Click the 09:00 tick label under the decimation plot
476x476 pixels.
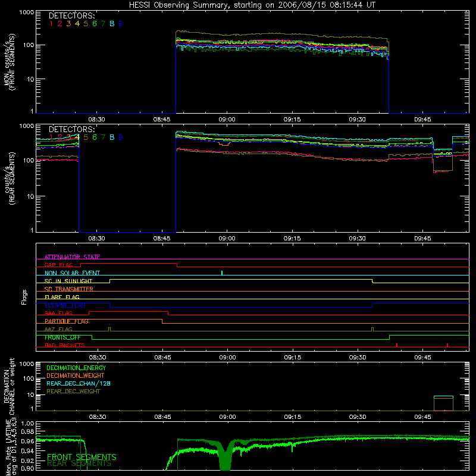pyautogui.click(x=227, y=417)
